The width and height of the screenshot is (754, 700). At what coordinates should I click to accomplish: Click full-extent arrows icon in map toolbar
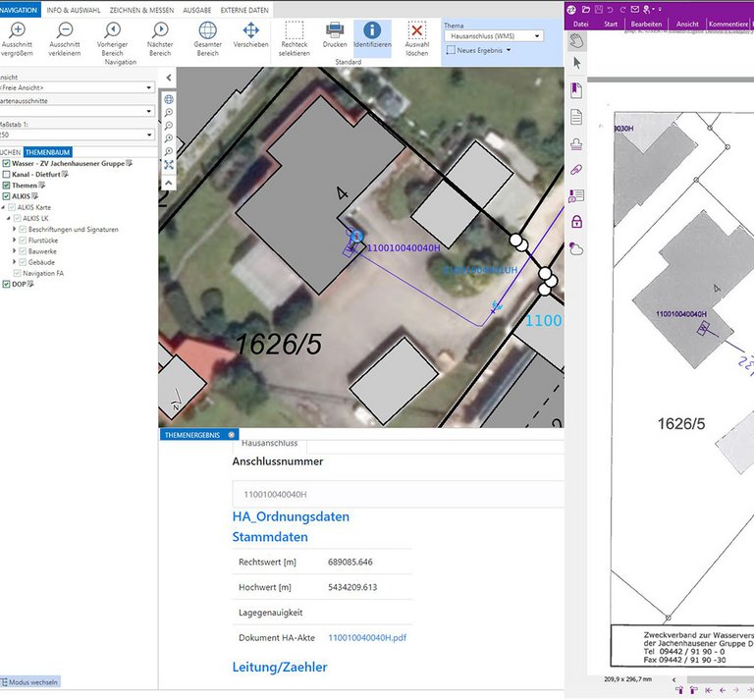tap(169, 165)
